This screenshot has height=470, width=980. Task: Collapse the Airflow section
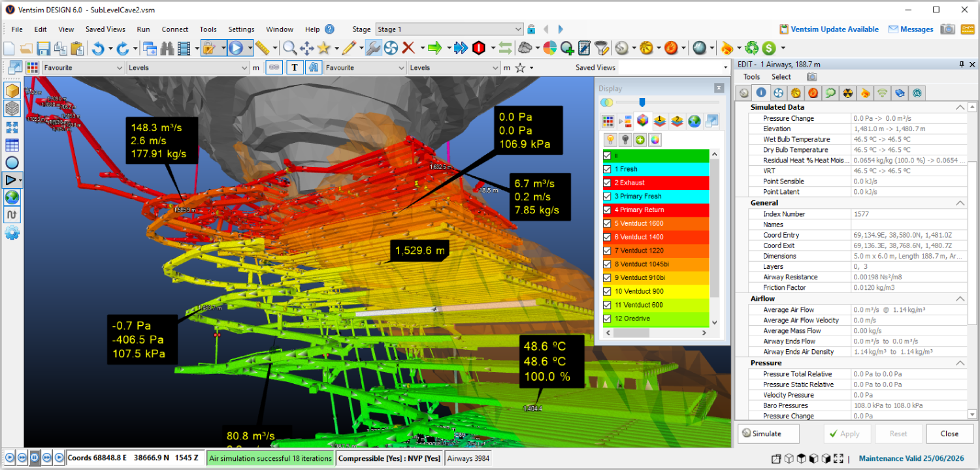click(960, 298)
